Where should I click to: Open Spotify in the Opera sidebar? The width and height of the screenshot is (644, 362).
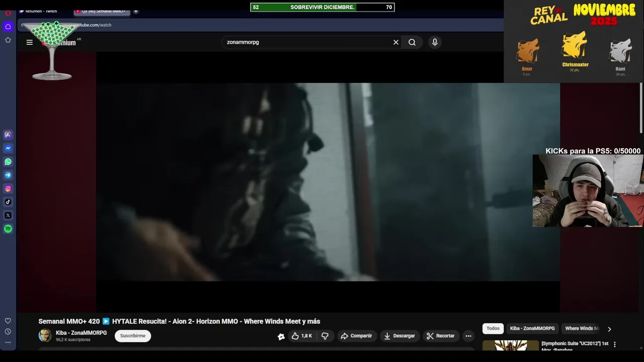click(8, 229)
